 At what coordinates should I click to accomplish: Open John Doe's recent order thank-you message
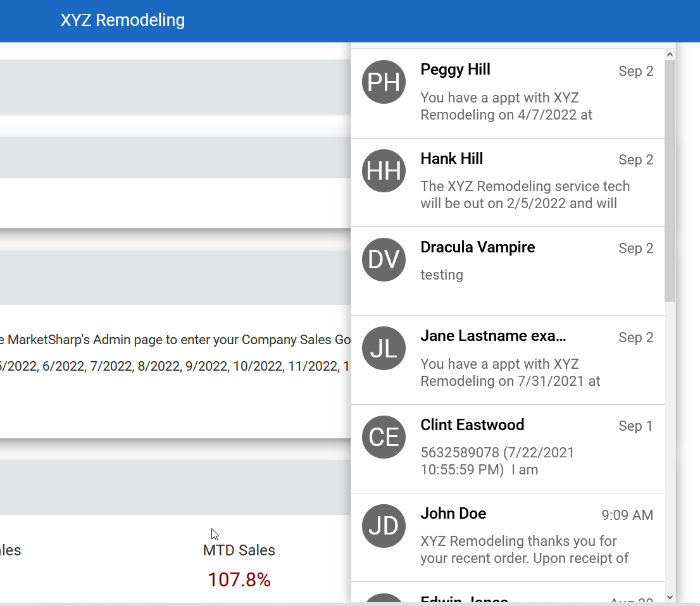524,549
